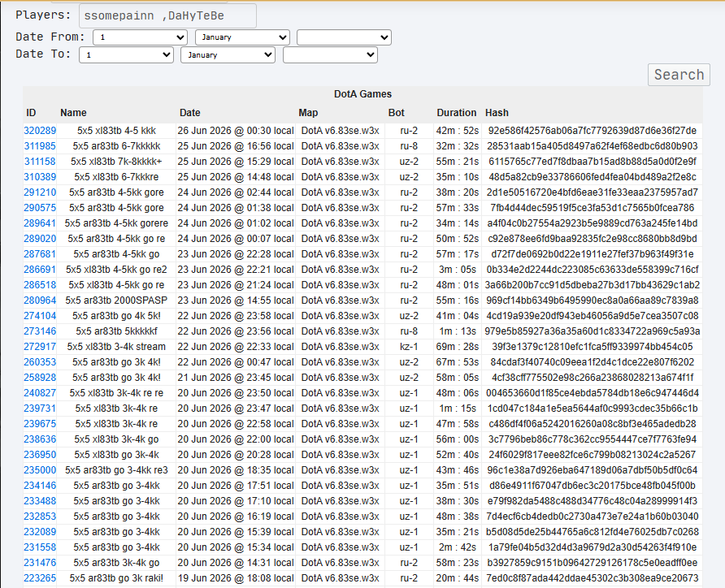The width and height of the screenshot is (725, 588).
Task: Select the DotA Games table title
Action: pyautogui.click(x=363, y=94)
